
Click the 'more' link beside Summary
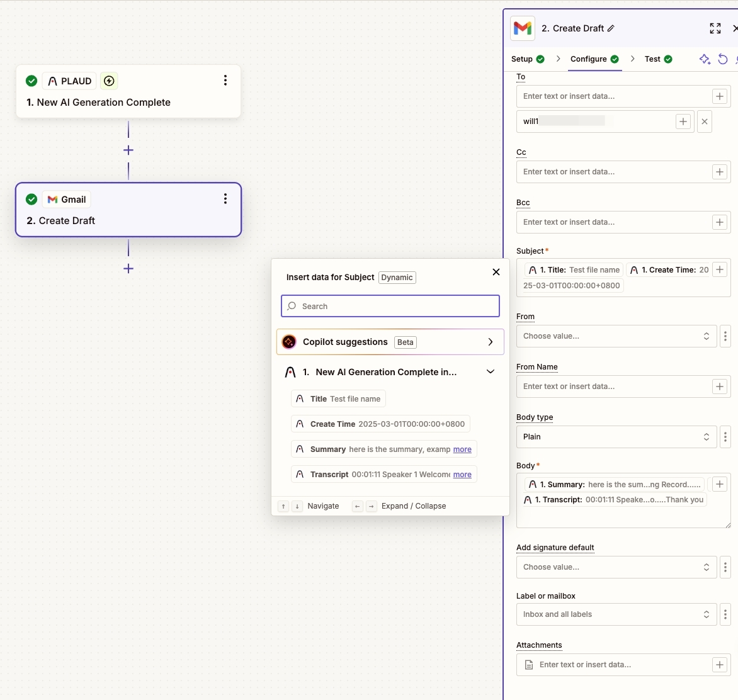coord(462,449)
